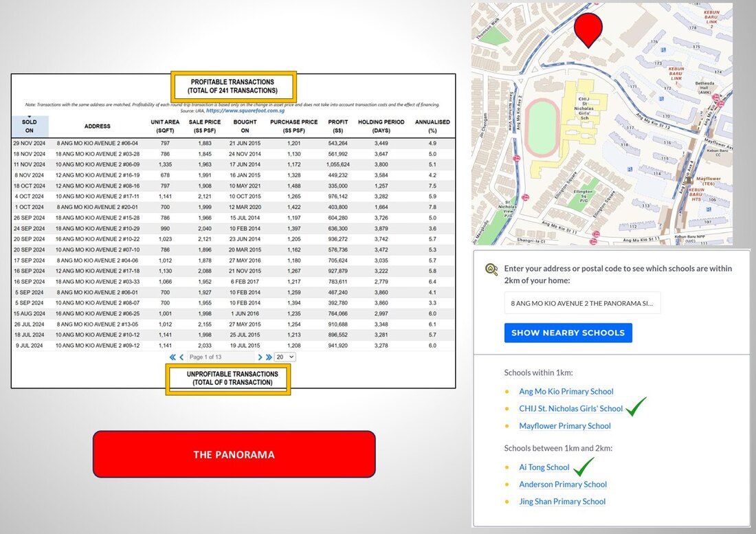Click the PROFIT (S$) column header
Screen dimensions: 756x534
click(x=338, y=126)
